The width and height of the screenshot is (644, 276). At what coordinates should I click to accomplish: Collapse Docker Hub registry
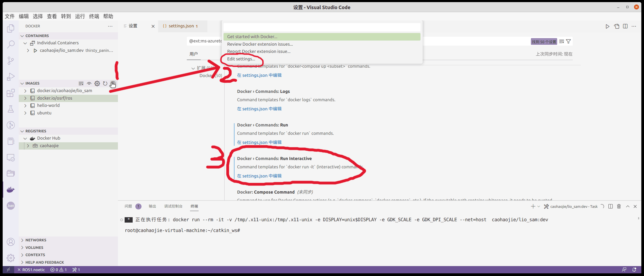(x=25, y=138)
